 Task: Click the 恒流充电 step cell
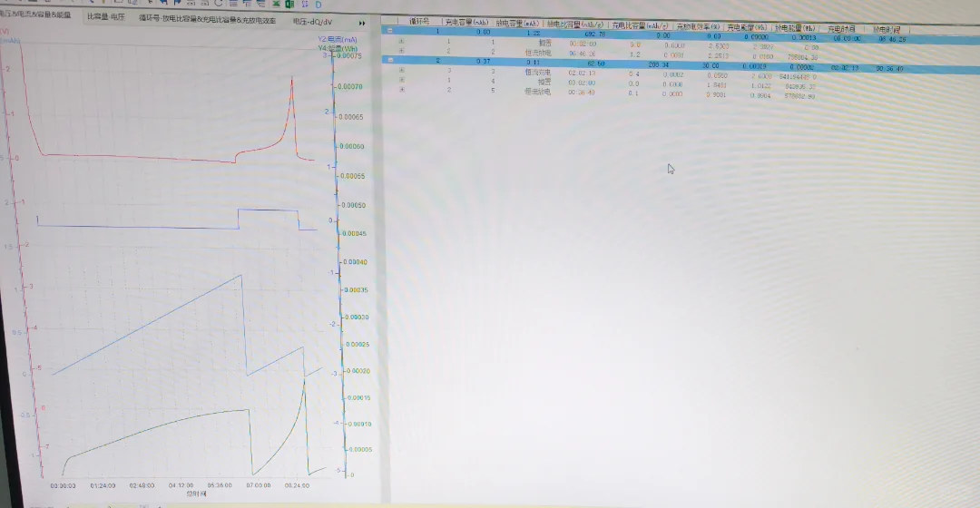[537, 73]
